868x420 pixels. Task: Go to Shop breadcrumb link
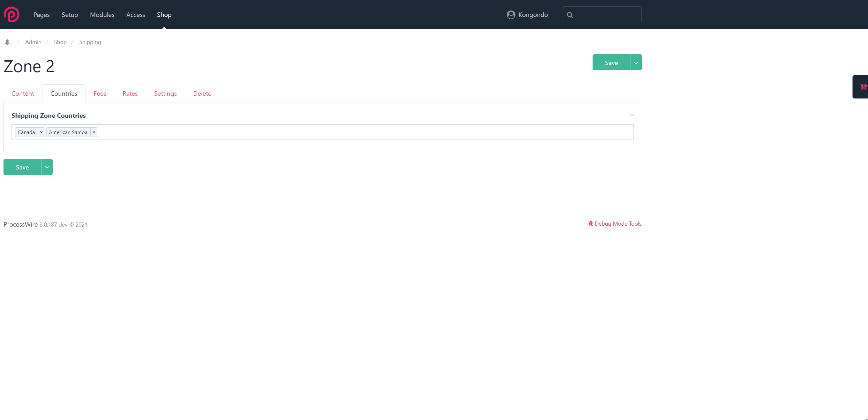(x=60, y=42)
